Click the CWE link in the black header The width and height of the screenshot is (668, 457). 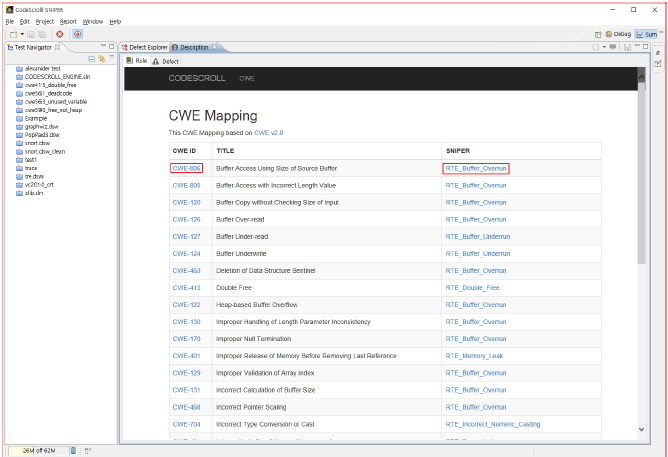click(x=247, y=79)
